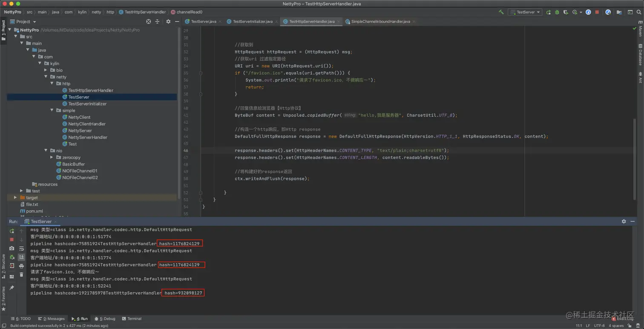
Task: Click the UTF-8 encoding in status bar
Action: (x=599, y=326)
